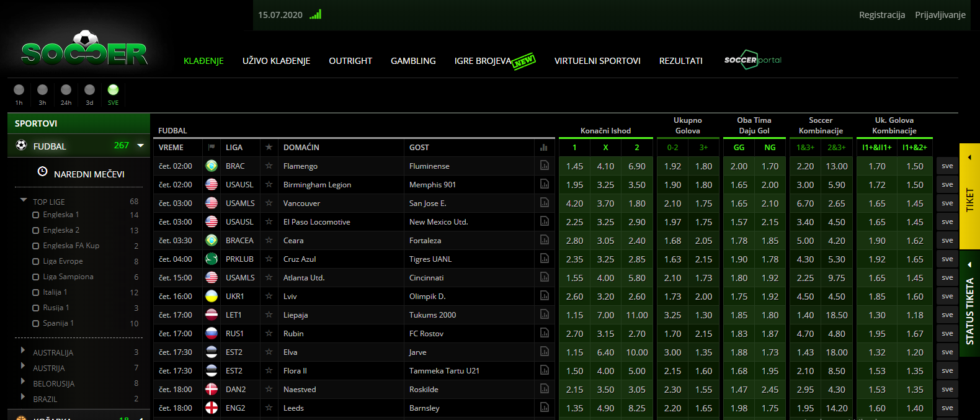Check the Liga Sampiona checkbox
This screenshot has width=980, height=420.
point(35,277)
